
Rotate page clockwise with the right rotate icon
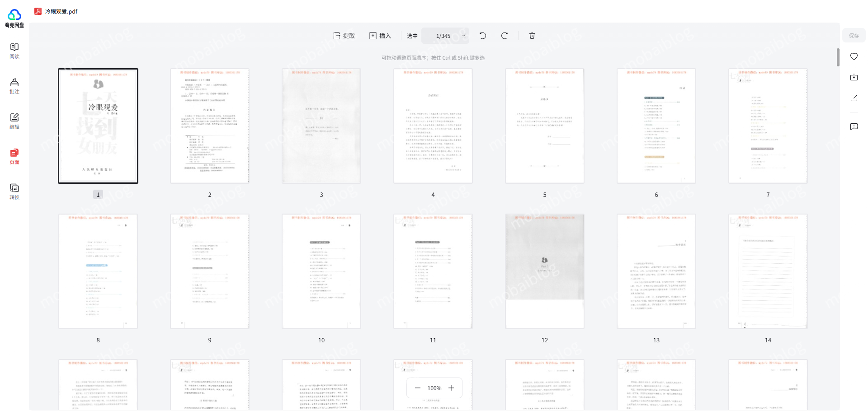[x=505, y=36]
